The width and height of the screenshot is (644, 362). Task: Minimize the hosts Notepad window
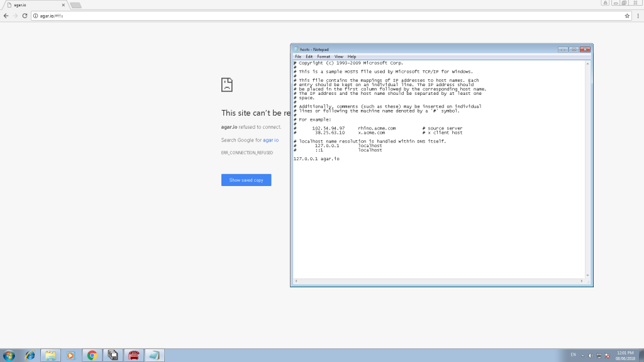[x=563, y=49]
